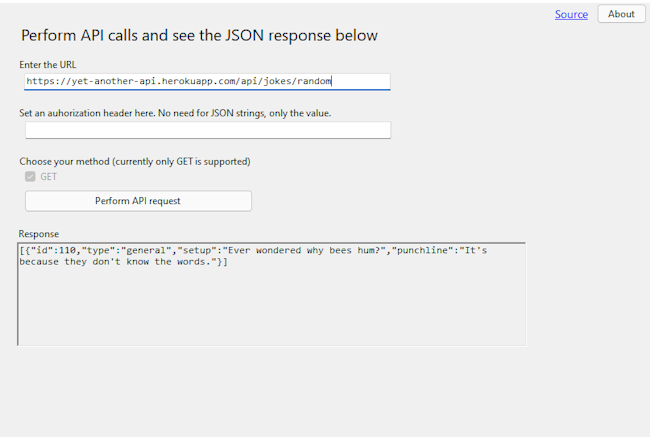This screenshot has width=650, height=437.
Task: Click the 'Enter the URL' label
Action: click(x=48, y=65)
